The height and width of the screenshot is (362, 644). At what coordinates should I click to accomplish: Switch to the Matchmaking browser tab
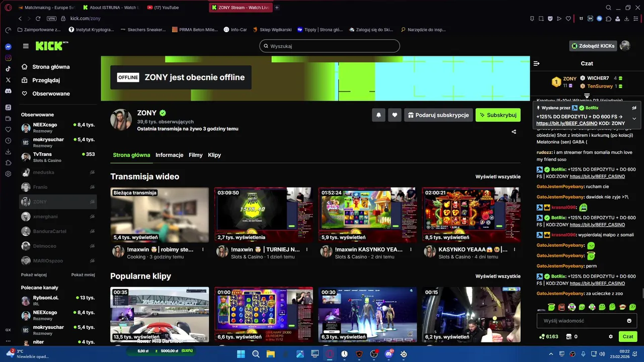point(46,8)
